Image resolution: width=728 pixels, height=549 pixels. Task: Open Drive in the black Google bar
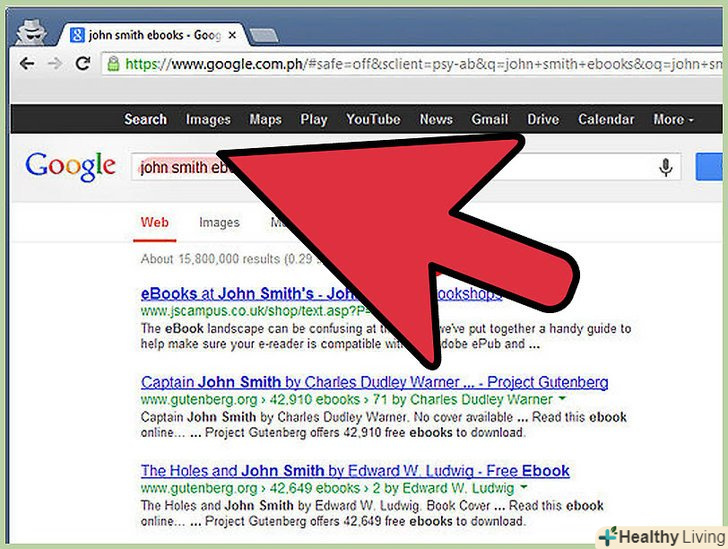pyautogui.click(x=543, y=119)
